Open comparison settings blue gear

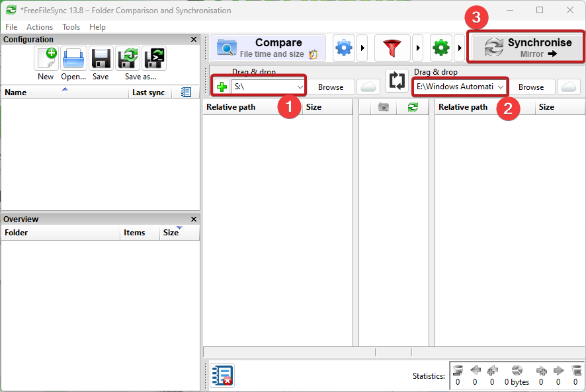click(x=344, y=48)
